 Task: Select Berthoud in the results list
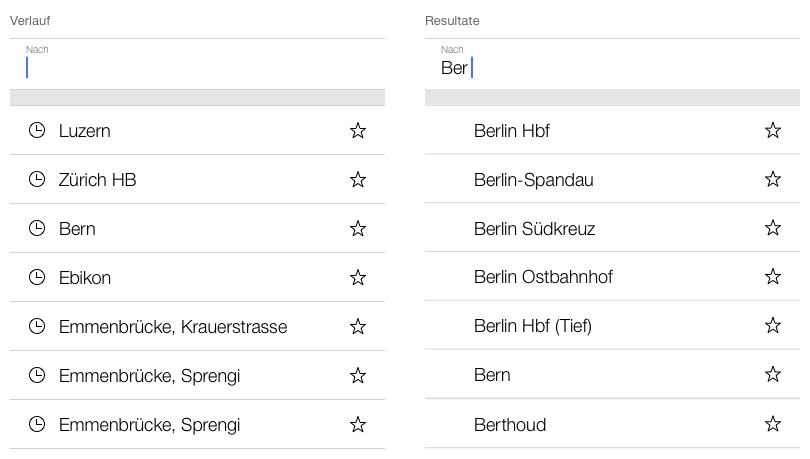point(510,425)
